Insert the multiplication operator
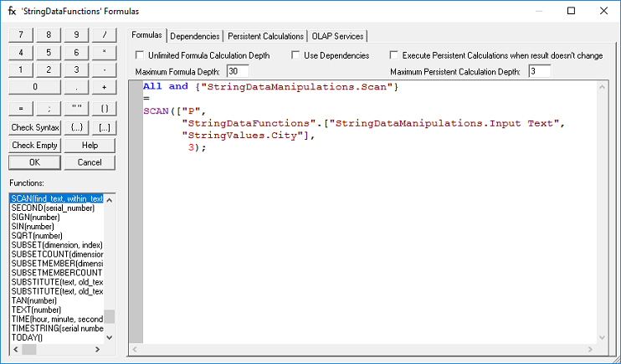The height and width of the screenshot is (364, 621). 104,52
